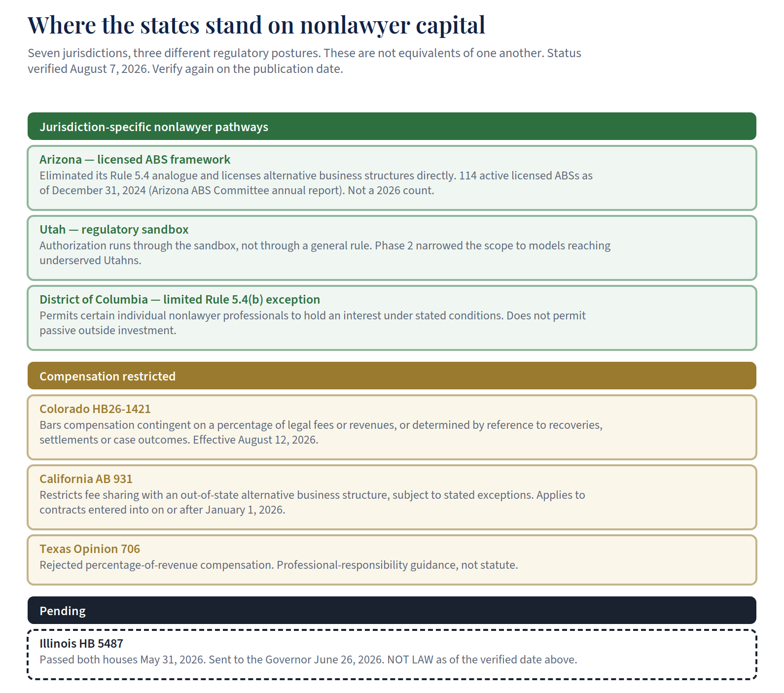Click the subtitle with the verified date
This screenshot has width=784, height=693.
pyautogui.click(x=304, y=61)
